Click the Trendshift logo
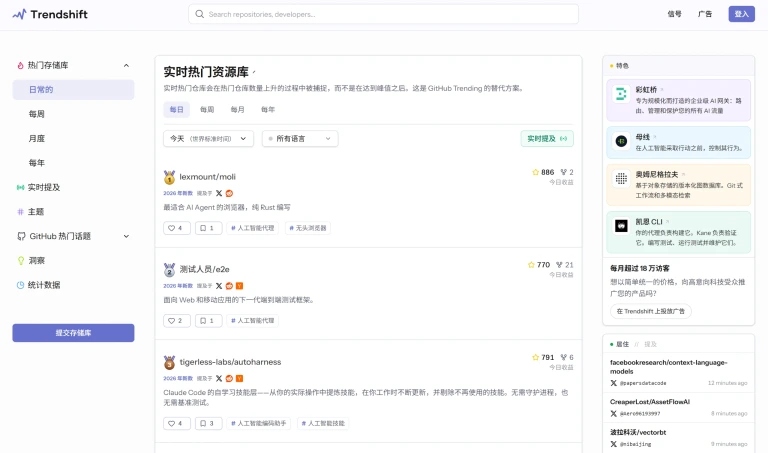Viewport: 768px width, 453px height. tap(50, 14)
